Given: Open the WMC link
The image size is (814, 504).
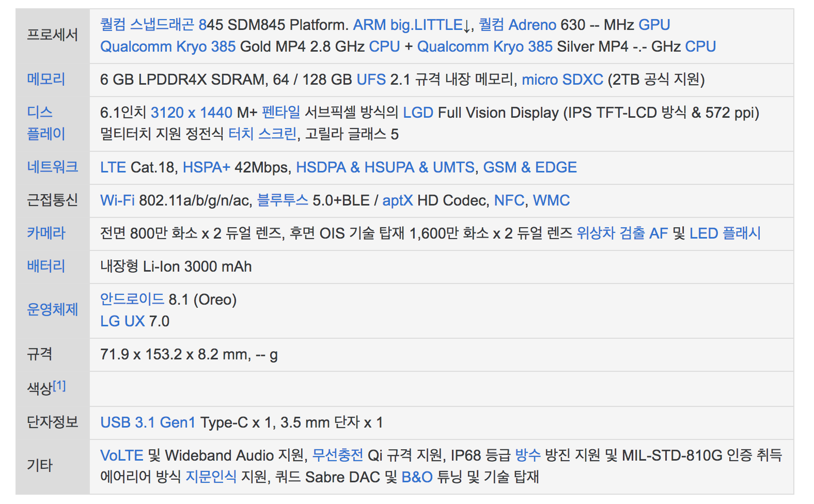Looking at the screenshot, I should 552,200.
